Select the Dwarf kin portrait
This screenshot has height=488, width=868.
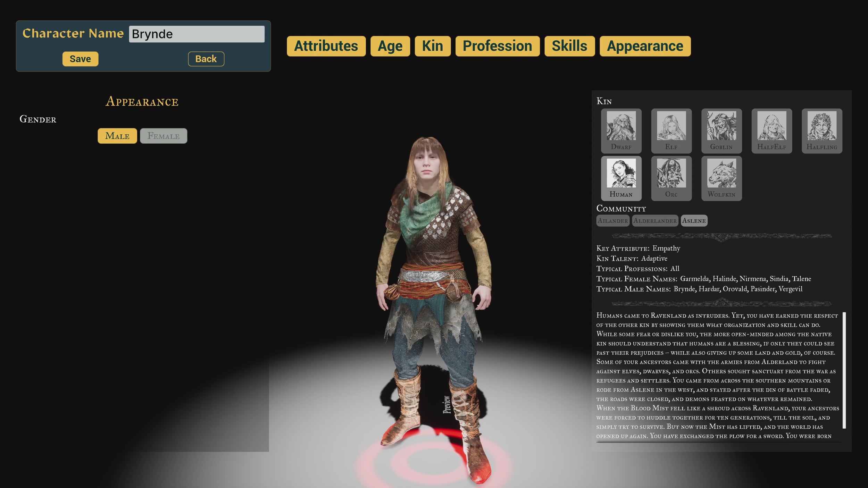(621, 131)
